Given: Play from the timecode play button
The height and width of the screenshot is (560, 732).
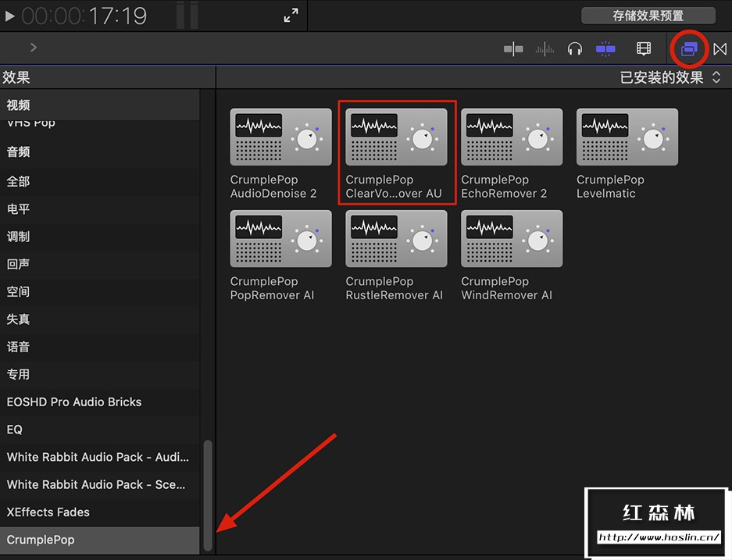Looking at the screenshot, I should coord(10,16).
